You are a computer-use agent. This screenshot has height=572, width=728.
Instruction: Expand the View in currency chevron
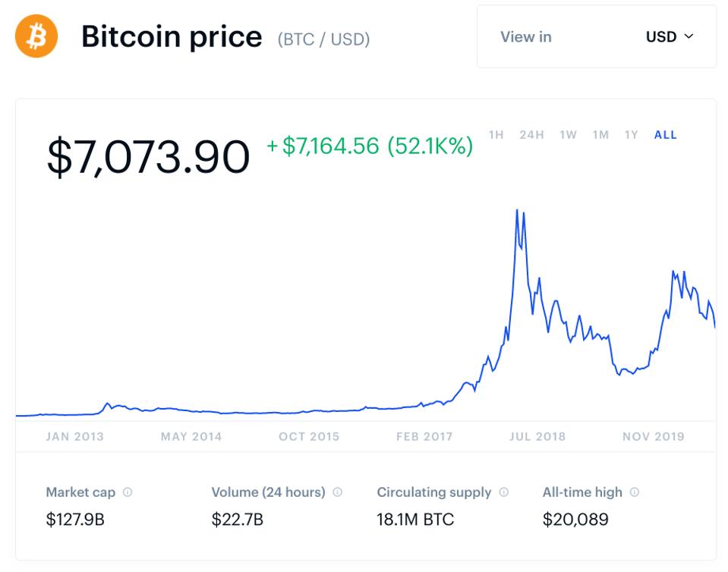(x=689, y=36)
